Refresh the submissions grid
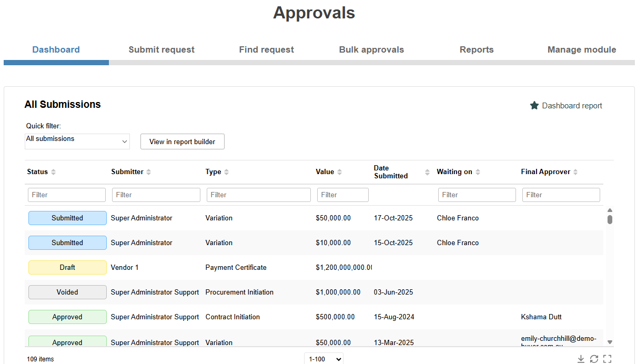This screenshot has width=637, height=364. 594,359
